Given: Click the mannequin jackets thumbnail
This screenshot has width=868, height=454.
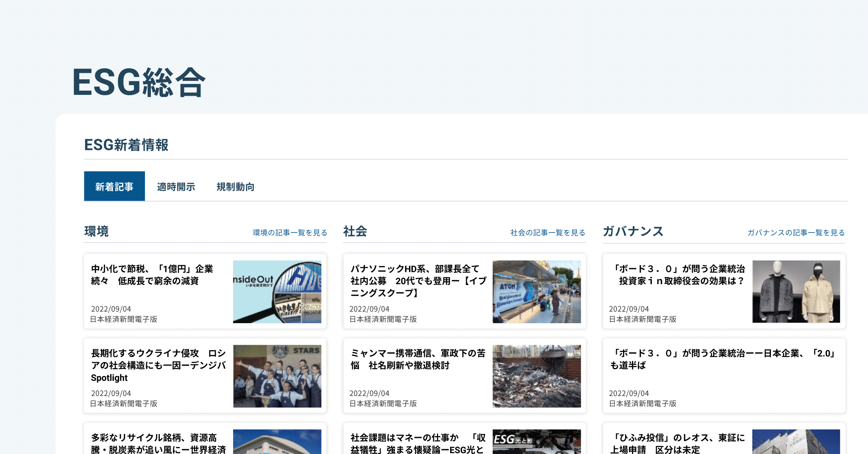Looking at the screenshot, I should 796,292.
